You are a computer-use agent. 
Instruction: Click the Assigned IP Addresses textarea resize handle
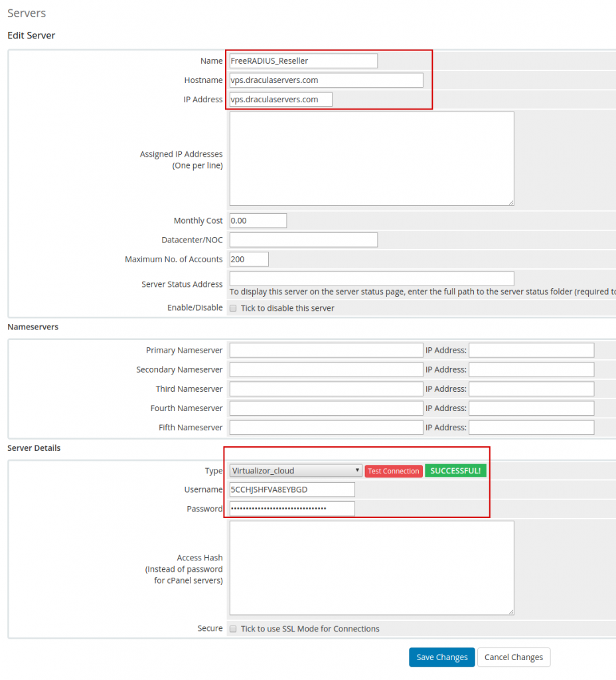(x=511, y=203)
